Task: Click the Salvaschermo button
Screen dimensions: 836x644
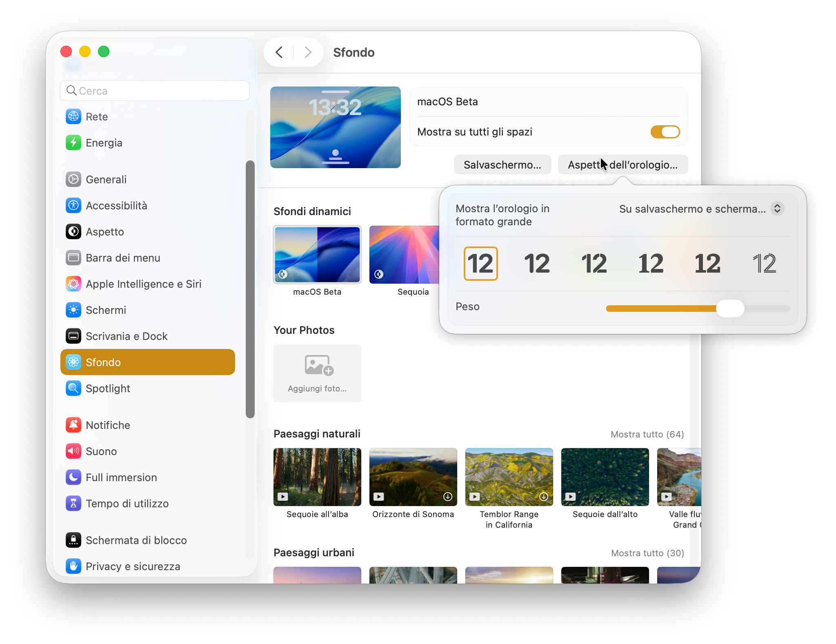Action: click(x=502, y=164)
